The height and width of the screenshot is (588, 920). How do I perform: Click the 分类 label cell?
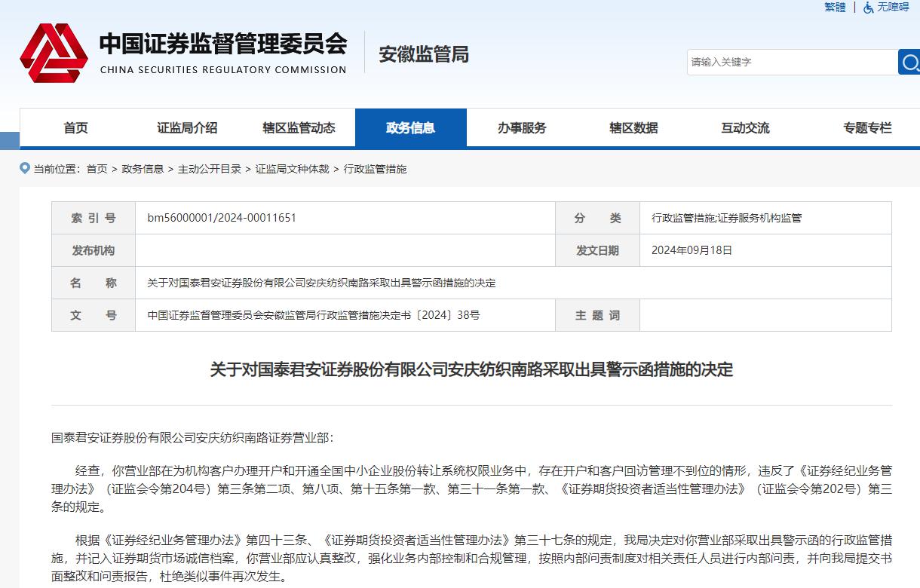[x=597, y=218]
